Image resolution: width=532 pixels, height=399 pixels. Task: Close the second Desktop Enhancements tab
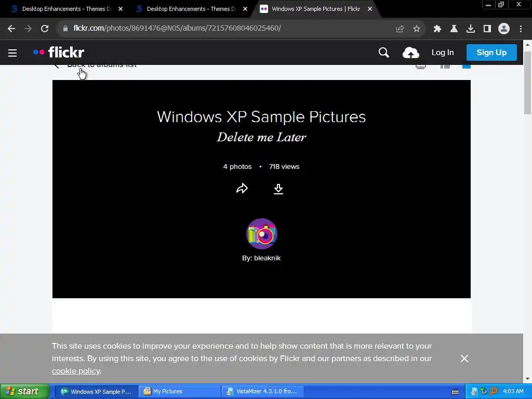pyautogui.click(x=245, y=9)
